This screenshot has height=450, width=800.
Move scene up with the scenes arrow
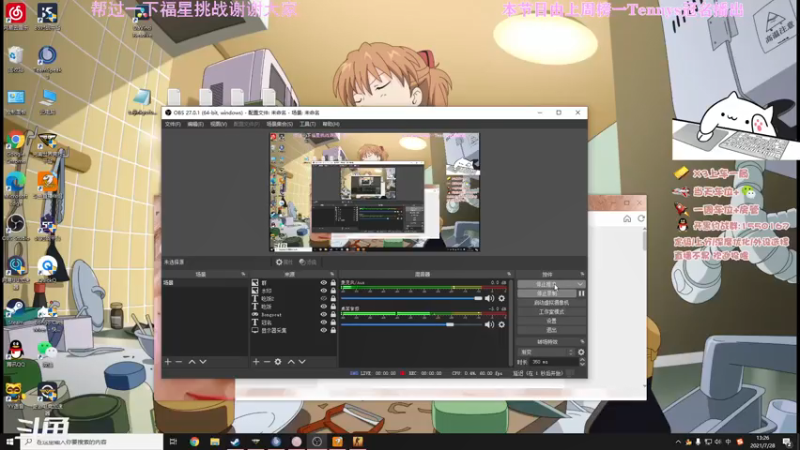click(192, 362)
